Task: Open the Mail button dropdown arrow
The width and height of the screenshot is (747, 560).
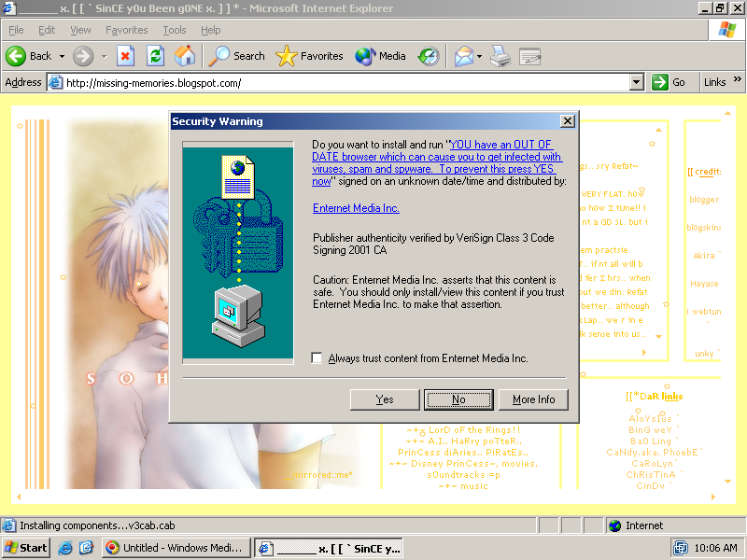Action: [479, 56]
